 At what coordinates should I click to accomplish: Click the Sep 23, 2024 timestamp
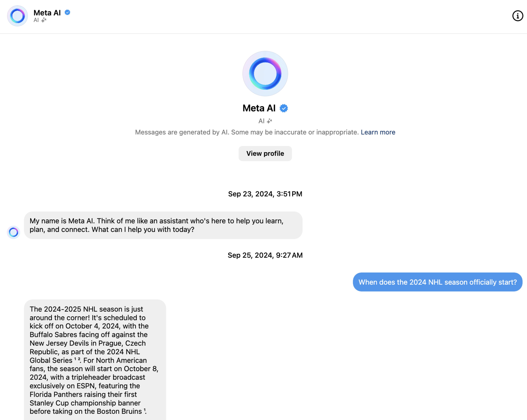pos(265,194)
